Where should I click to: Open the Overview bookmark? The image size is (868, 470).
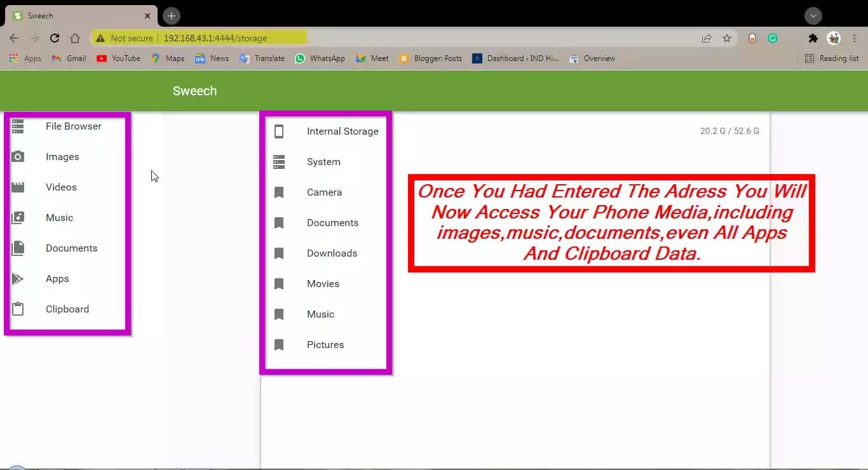[592, 58]
